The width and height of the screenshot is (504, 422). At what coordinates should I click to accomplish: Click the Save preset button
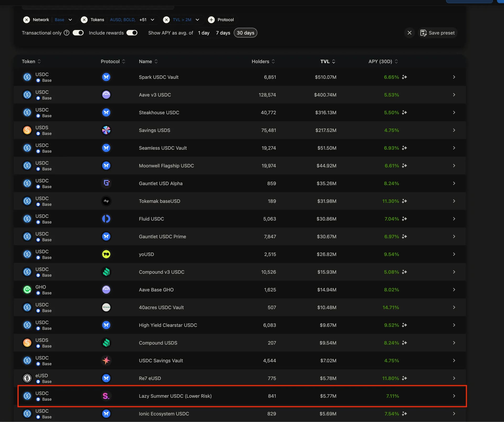tap(438, 33)
